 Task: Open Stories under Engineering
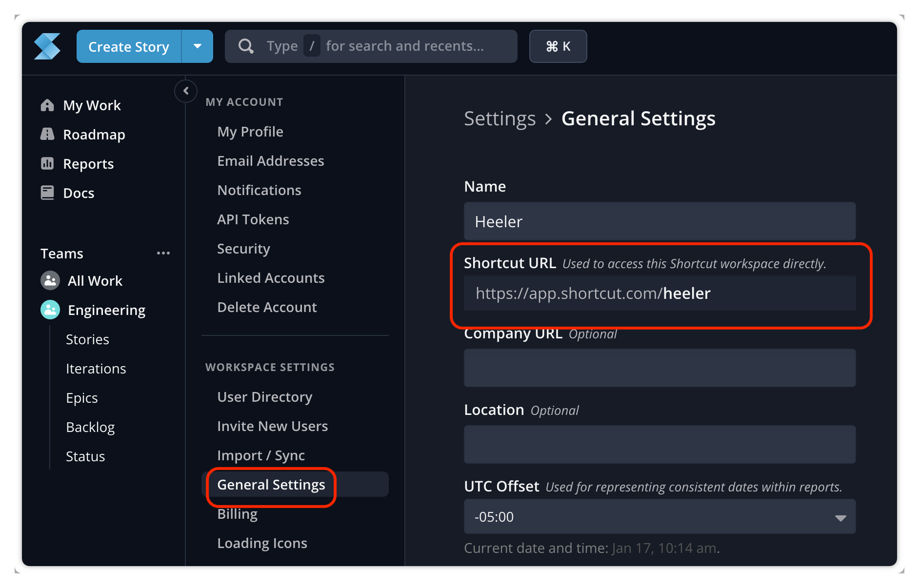(87, 339)
